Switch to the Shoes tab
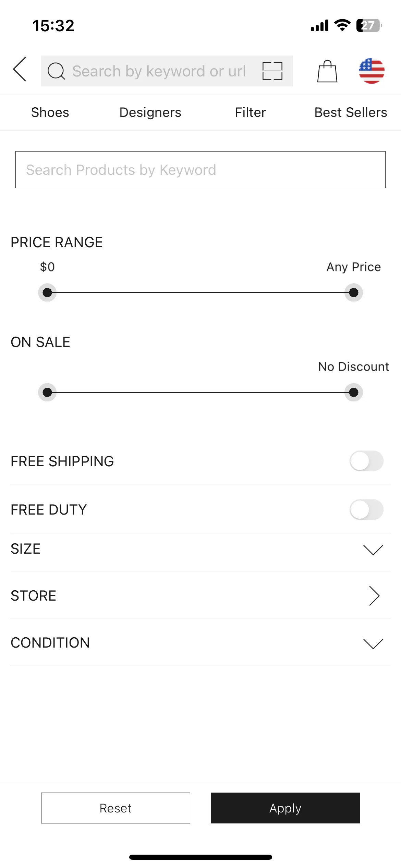The image size is (401, 868). pos(50,112)
